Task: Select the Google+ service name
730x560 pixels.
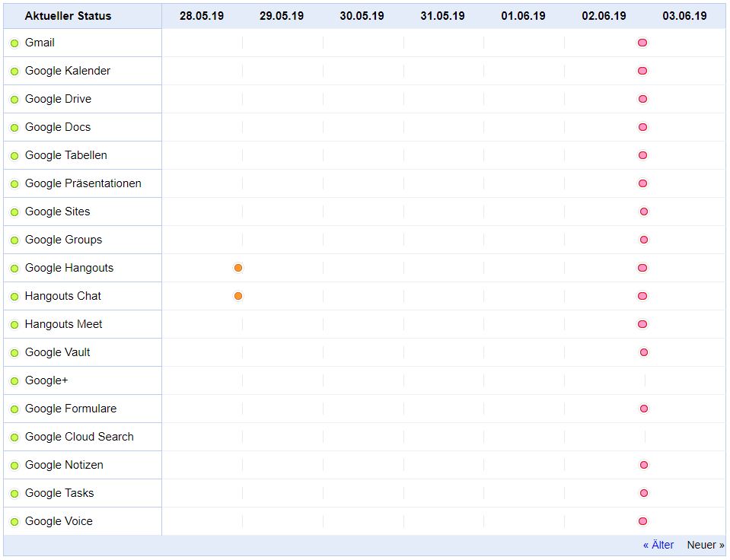Action: tap(46, 380)
